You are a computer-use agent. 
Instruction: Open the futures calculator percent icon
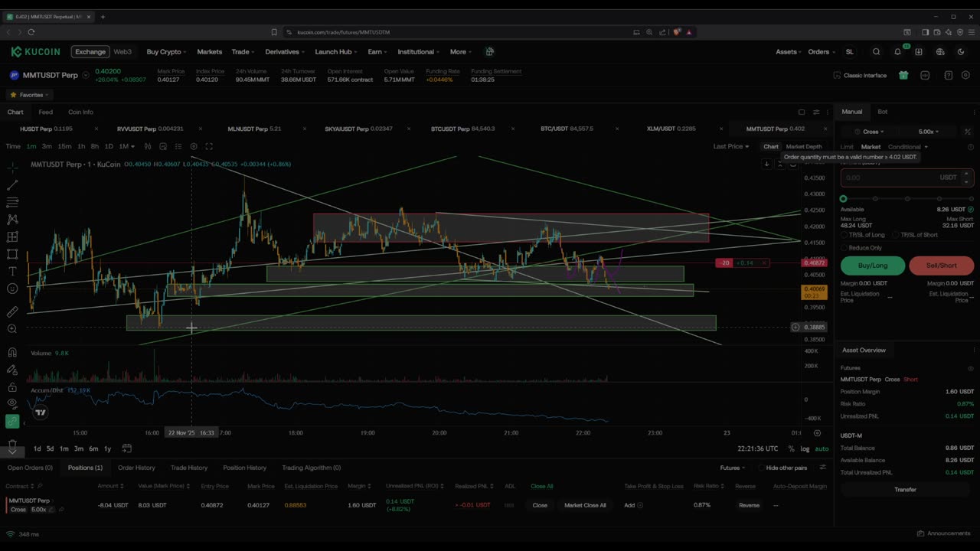pos(968,132)
